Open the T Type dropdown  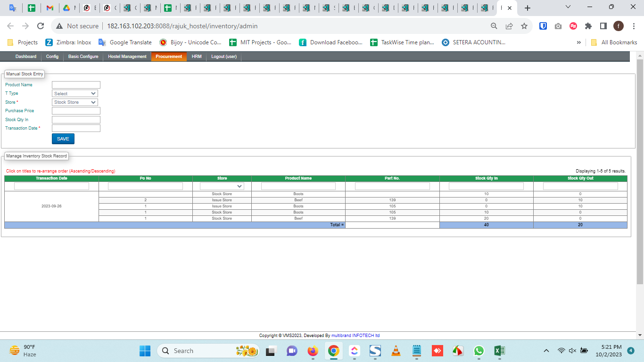point(75,93)
